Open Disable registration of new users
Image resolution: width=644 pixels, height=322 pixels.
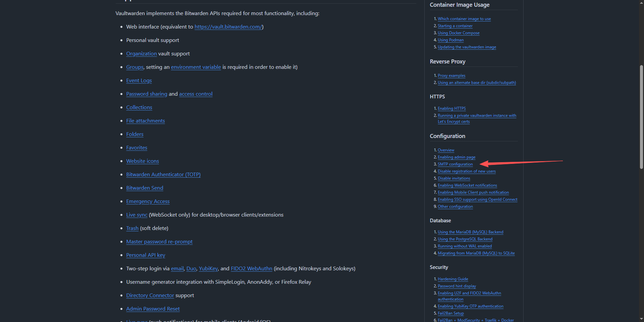tap(466, 171)
